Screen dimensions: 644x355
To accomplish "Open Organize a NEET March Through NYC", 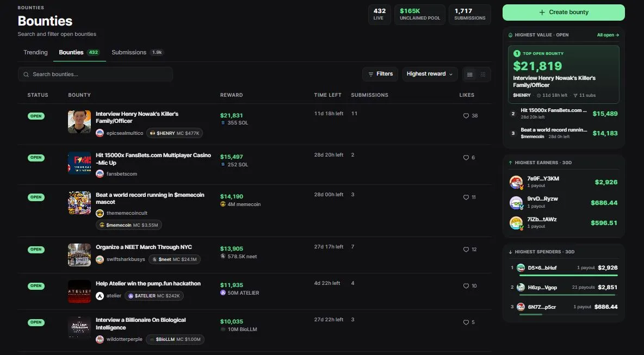I will pyautogui.click(x=144, y=247).
